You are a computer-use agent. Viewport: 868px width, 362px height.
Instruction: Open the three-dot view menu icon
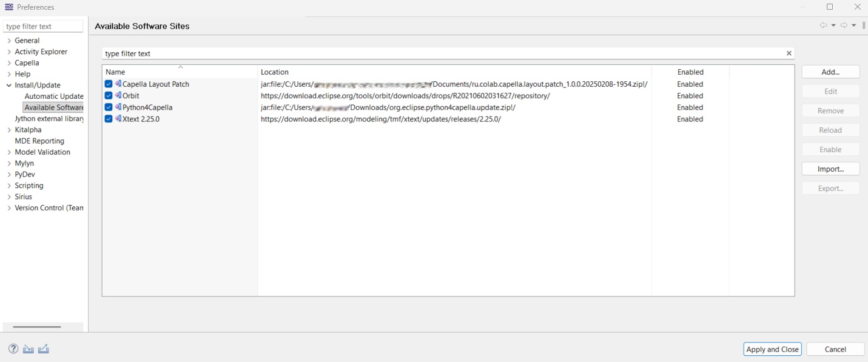[864, 25]
